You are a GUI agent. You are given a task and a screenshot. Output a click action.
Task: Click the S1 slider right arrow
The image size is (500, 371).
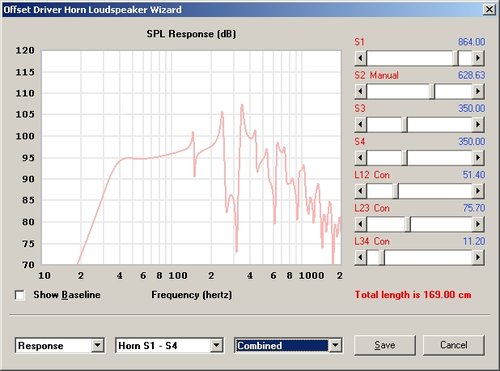pyautogui.click(x=478, y=58)
